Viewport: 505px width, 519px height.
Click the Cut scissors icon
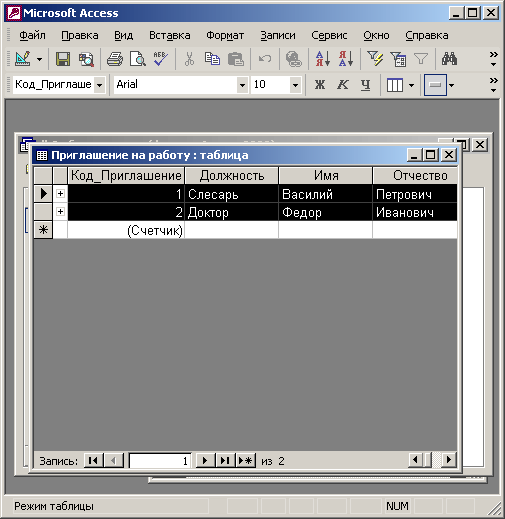pyautogui.click(x=189, y=59)
